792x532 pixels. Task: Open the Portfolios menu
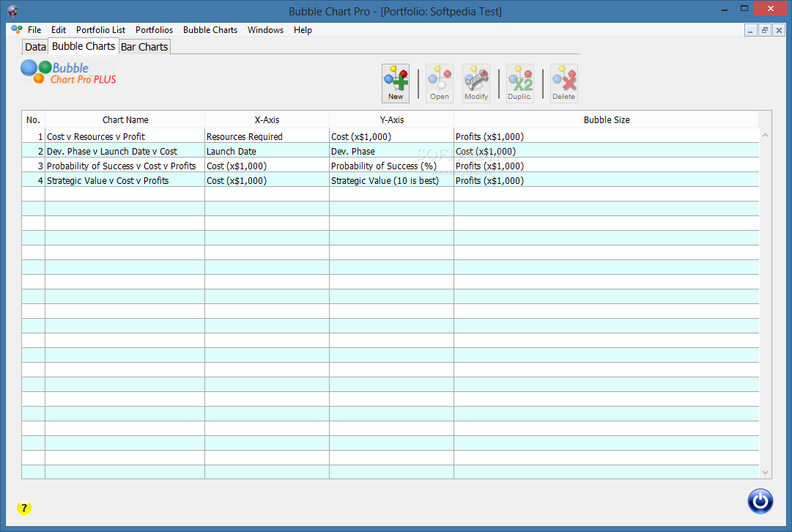click(x=154, y=30)
